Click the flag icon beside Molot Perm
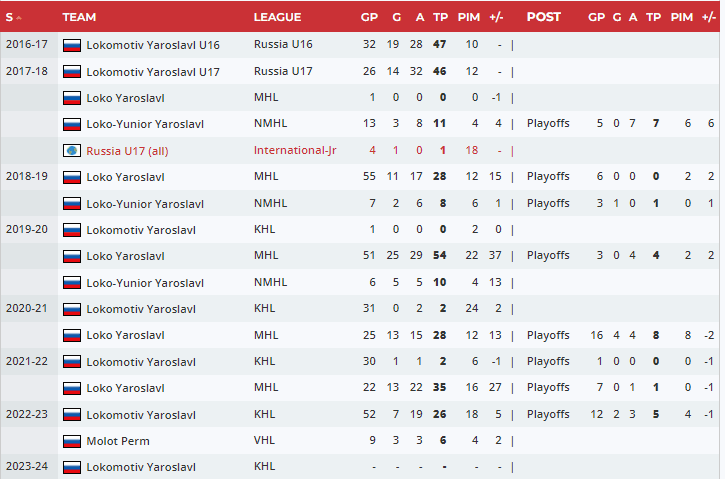The image size is (725, 479). pos(71,441)
